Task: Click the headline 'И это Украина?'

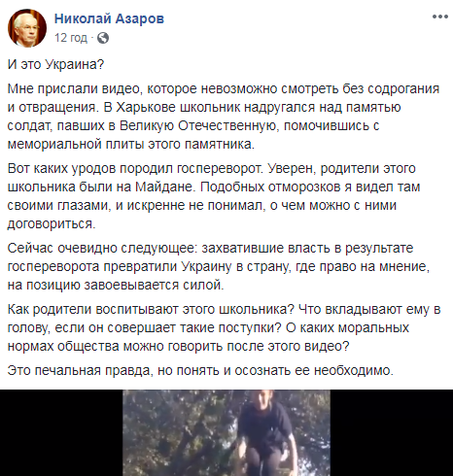Action: [x=55, y=64]
